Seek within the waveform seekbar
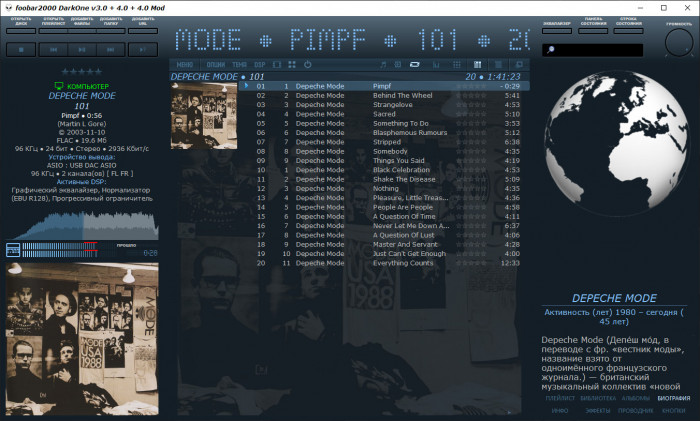This screenshot has width=700, height=421. pos(82,225)
